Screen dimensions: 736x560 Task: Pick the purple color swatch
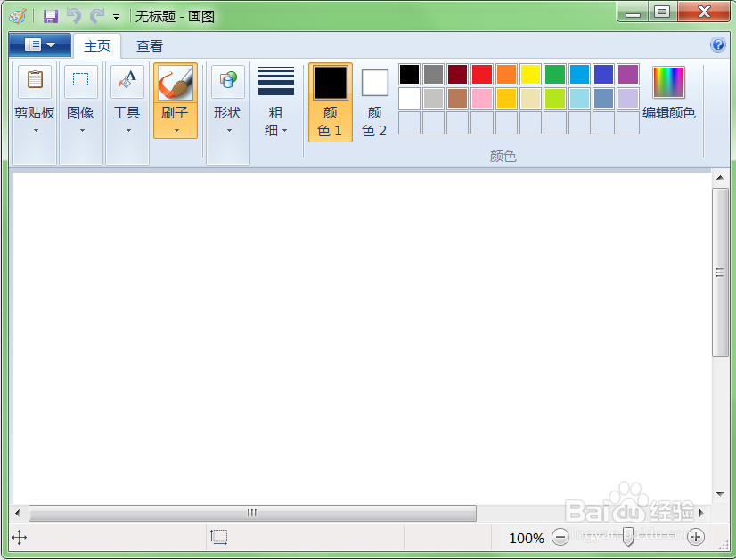pyautogui.click(x=628, y=75)
